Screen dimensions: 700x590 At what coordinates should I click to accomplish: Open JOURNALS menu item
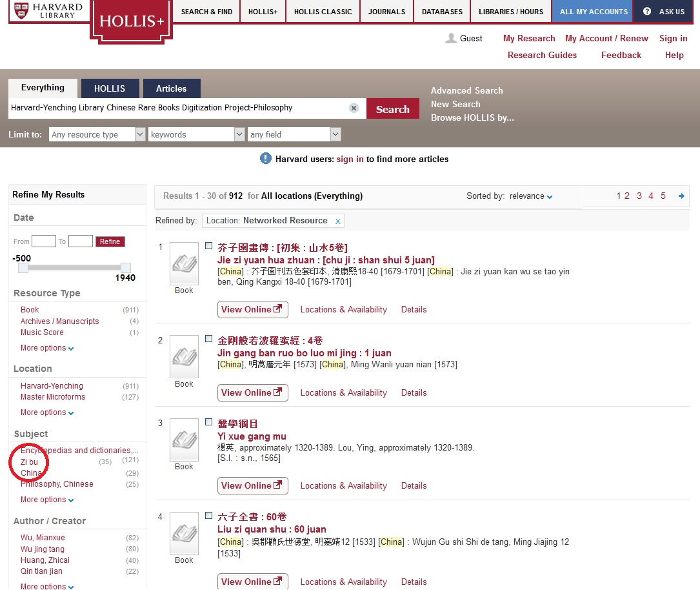[x=386, y=12]
